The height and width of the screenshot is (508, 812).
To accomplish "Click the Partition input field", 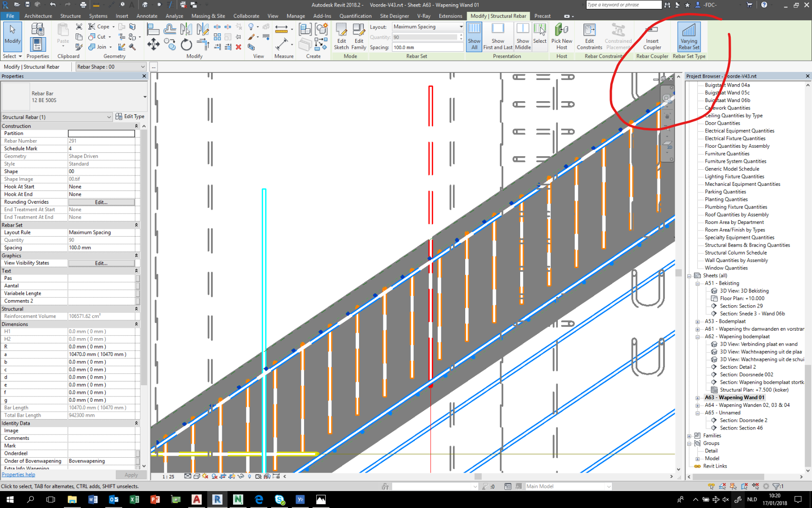I will click(101, 133).
